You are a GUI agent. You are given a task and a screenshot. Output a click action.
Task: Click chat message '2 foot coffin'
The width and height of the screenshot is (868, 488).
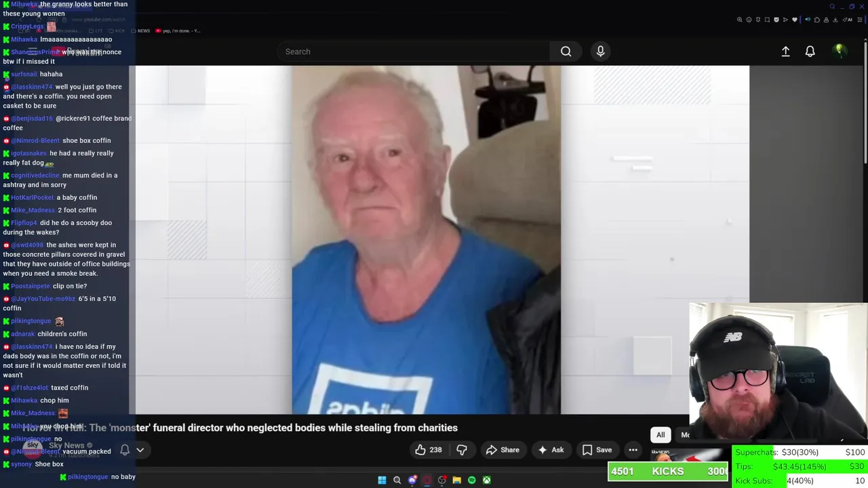point(77,210)
